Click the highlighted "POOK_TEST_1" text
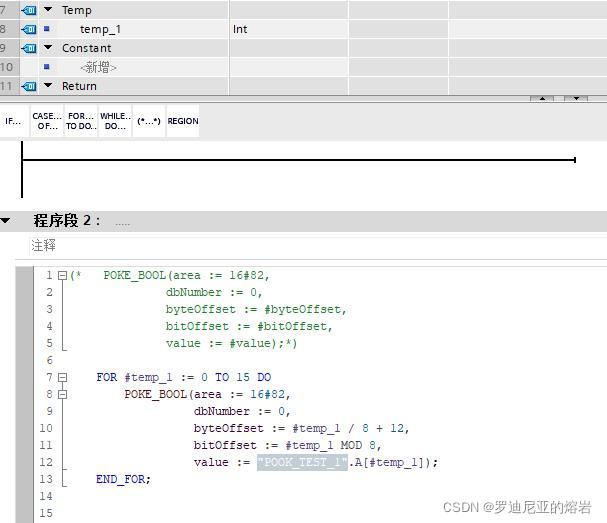Image resolution: width=607 pixels, height=523 pixels. coord(302,462)
